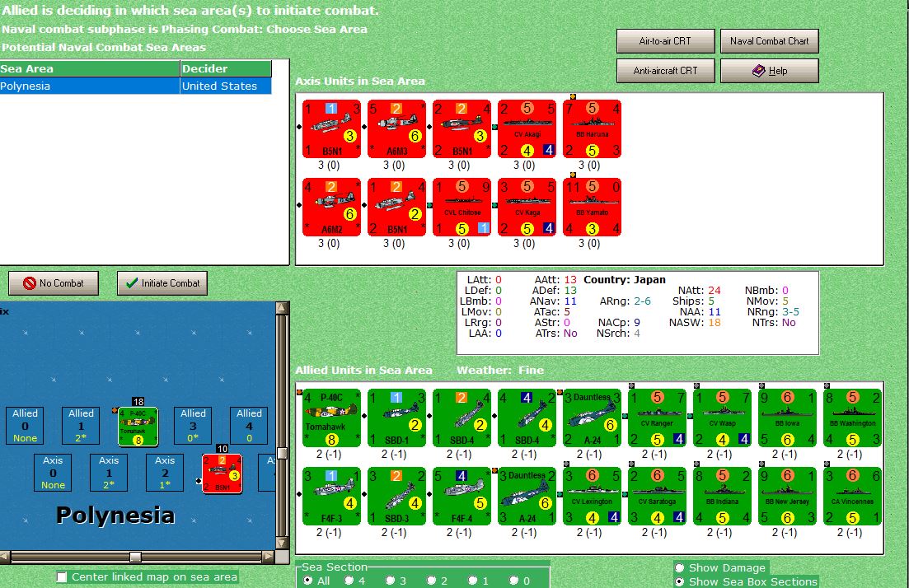Click the Allied 3 sea box section
909x588 pixels.
coord(193,426)
